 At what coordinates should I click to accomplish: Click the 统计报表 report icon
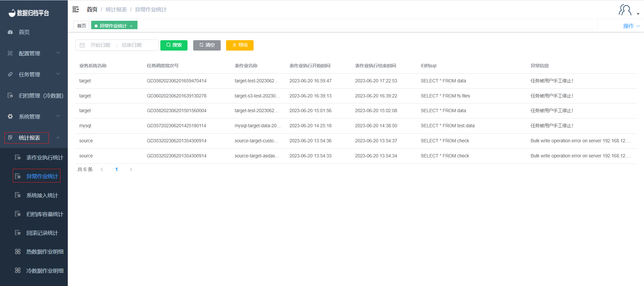(x=10, y=138)
